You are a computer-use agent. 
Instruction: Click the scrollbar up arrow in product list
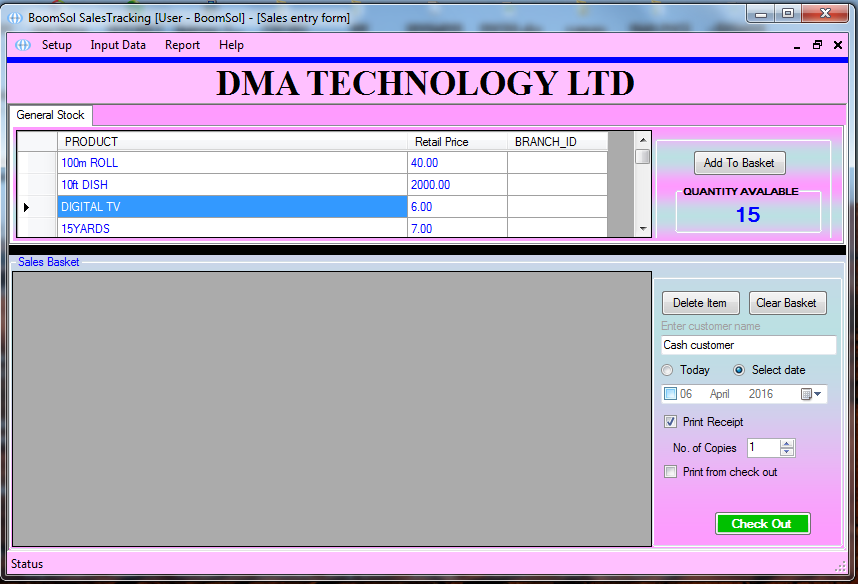coord(642,139)
